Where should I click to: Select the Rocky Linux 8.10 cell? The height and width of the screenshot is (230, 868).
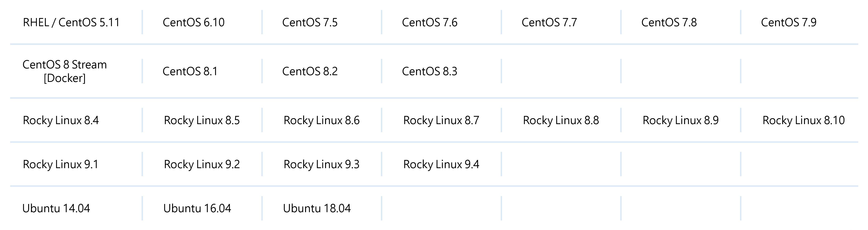click(803, 120)
